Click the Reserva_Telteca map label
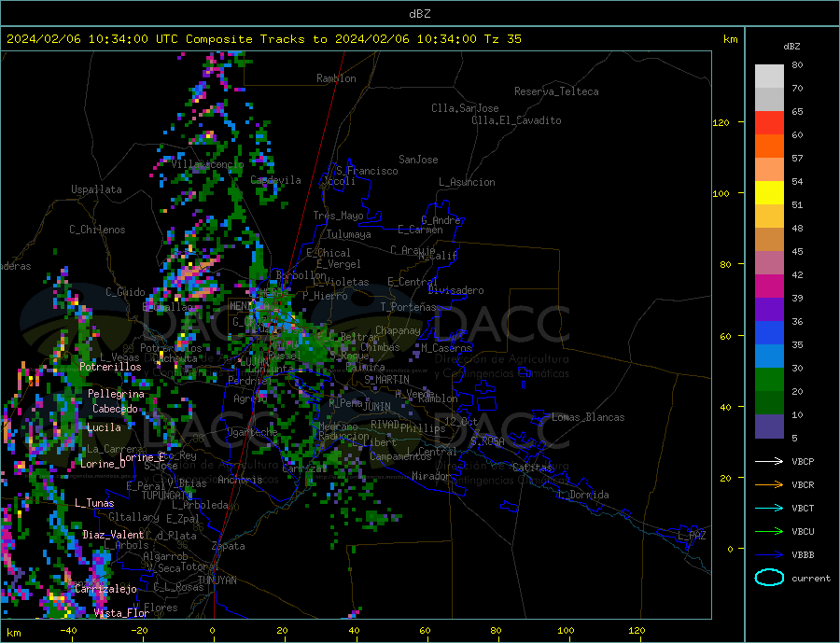 556,91
